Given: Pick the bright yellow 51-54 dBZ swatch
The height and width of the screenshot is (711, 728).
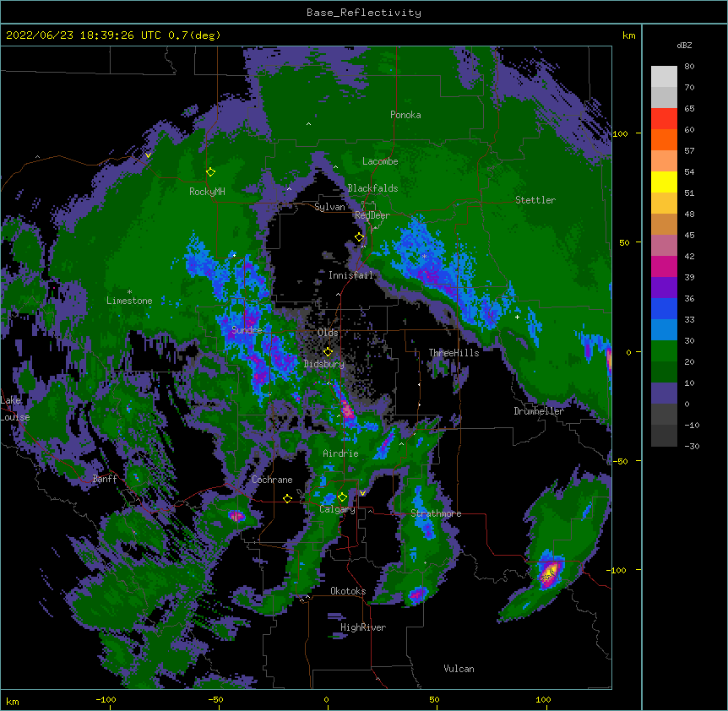Looking at the screenshot, I should coord(664,182).
